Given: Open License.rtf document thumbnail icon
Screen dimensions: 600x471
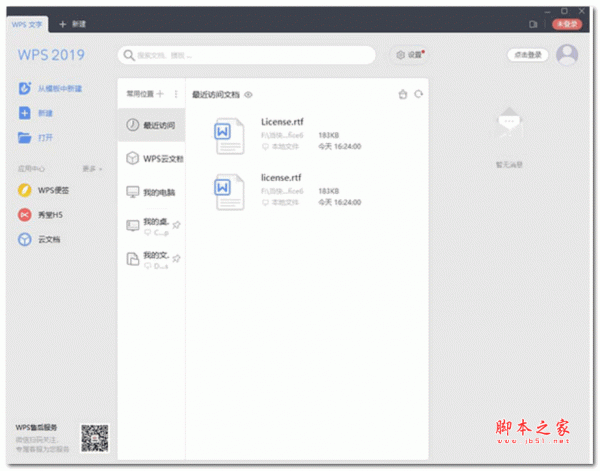Looking at the screenshot, I should pos(229,136).
